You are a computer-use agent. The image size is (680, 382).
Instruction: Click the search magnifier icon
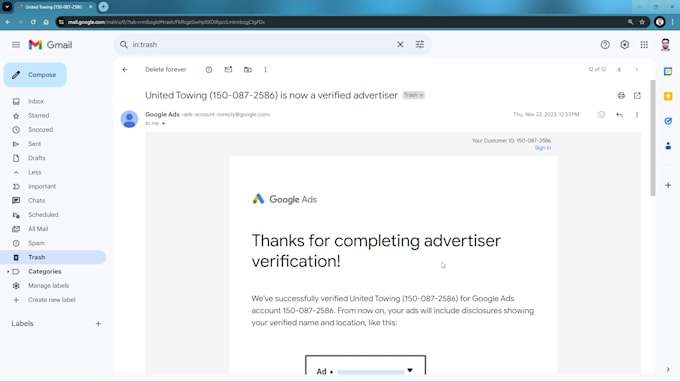[124, 45]
